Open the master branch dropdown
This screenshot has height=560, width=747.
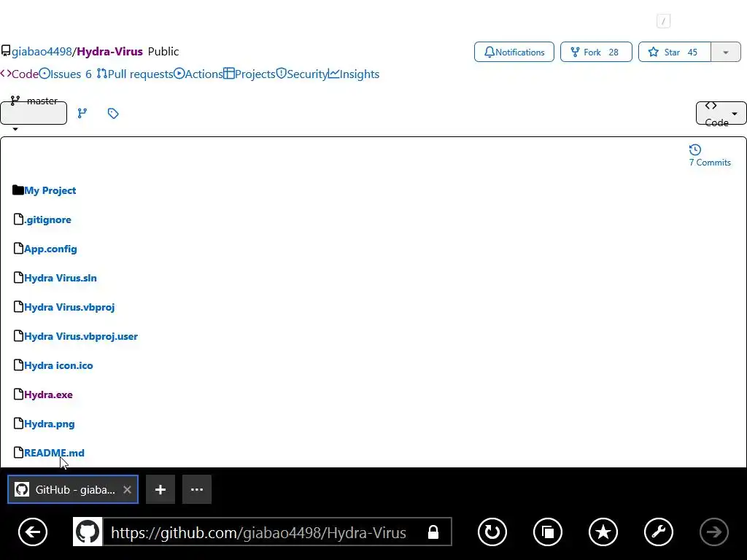tap(34, 113)
